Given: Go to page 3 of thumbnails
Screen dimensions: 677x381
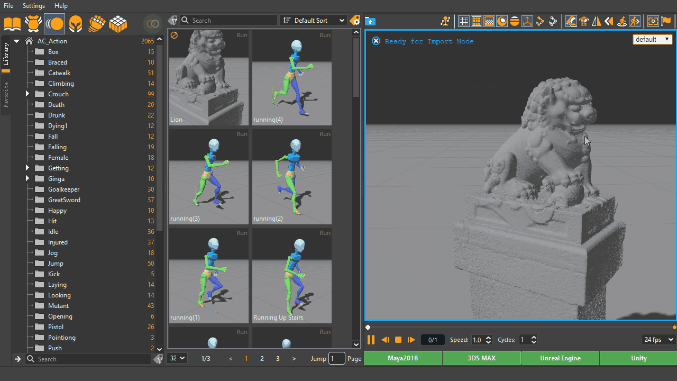Looking at the screenshot, I should (x=278, y=359).
